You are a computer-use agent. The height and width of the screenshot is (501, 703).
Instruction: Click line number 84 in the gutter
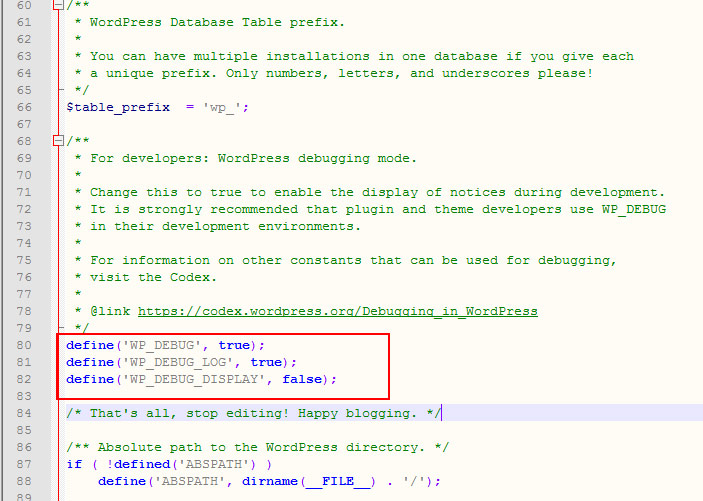24,413
